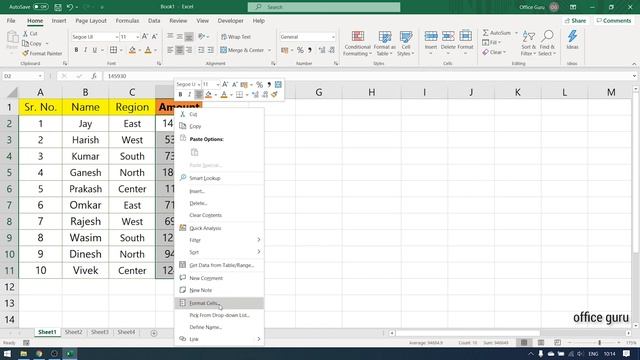Open Format as Table gallery
This screenshot has height=360, width=640.
coord(384,43)
